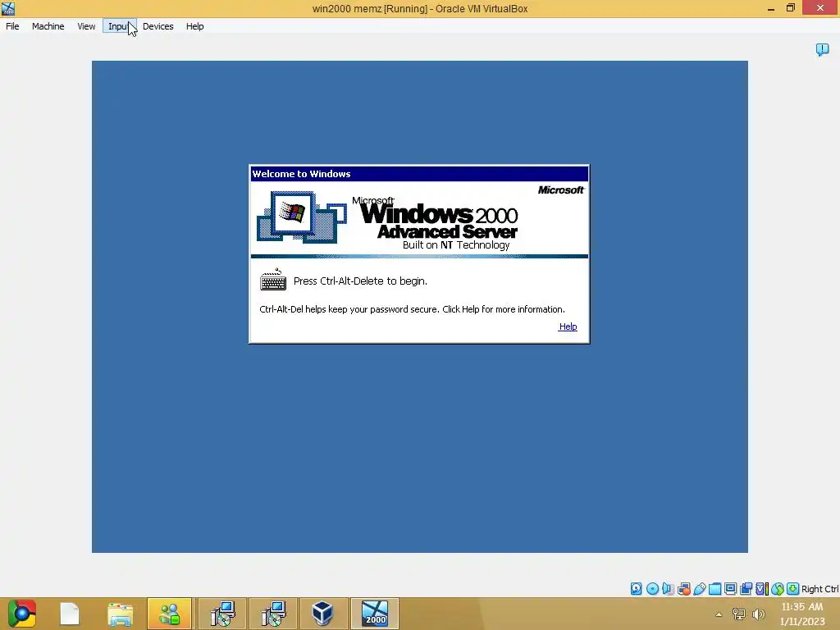Click the shared folders indicator
840x630 pixels.
click(x=714, y=589)
